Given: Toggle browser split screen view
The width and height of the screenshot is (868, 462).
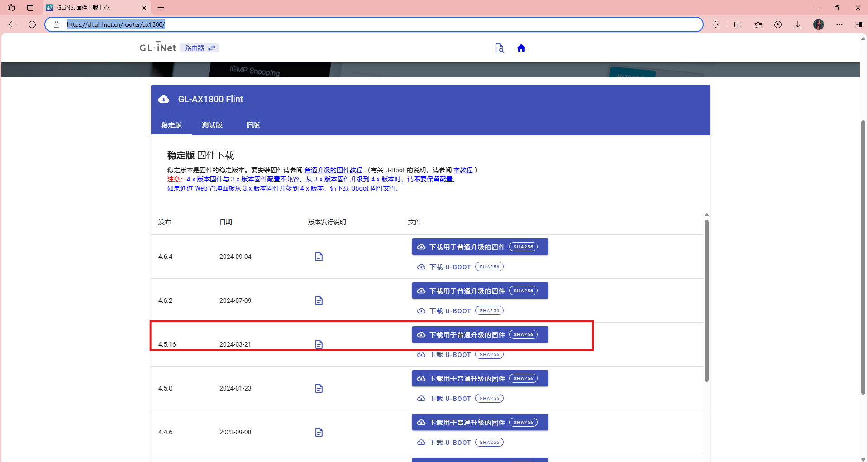Looking at the screenshot, I should coord(738,24).
